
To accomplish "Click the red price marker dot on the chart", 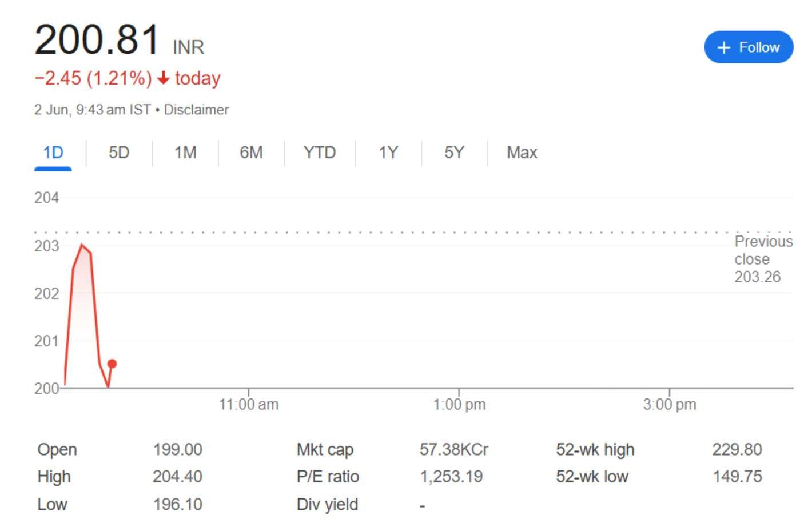I will pos(112,364).
